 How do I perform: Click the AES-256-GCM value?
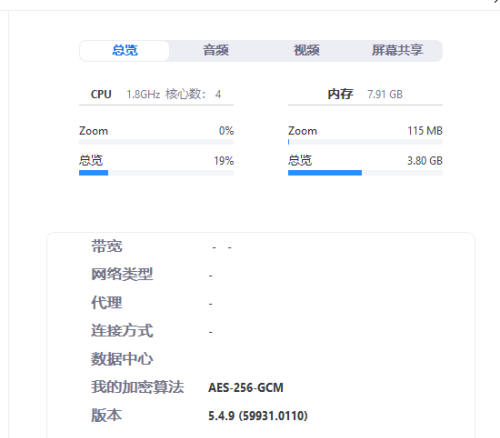tap(246, 388)
